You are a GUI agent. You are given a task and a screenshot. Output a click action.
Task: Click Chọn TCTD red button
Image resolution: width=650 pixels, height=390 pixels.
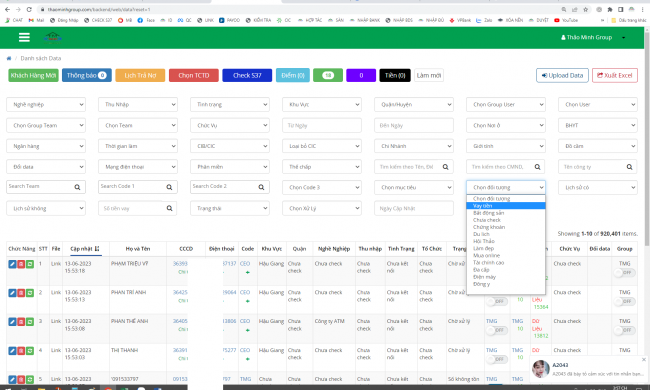(x=194, y=75)
